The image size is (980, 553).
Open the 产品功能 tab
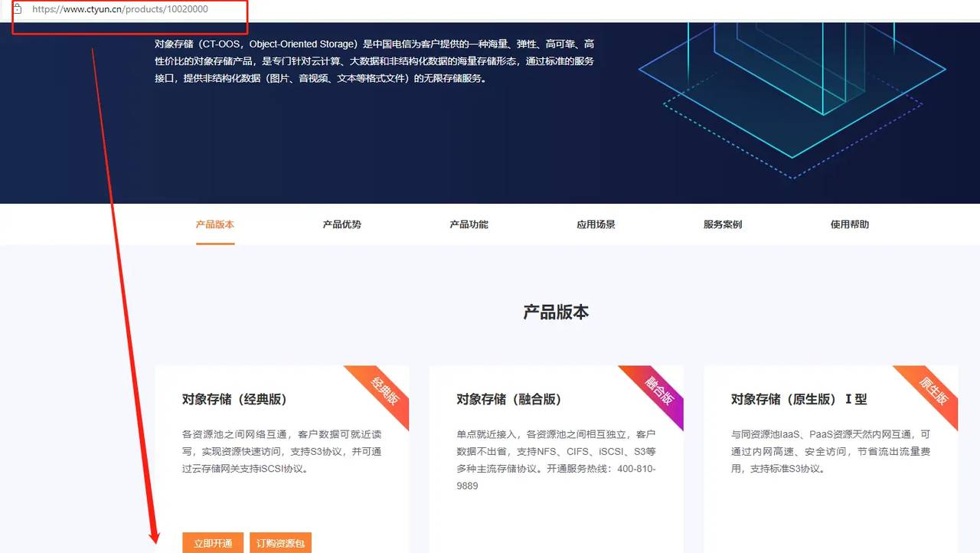click(468, 224)
